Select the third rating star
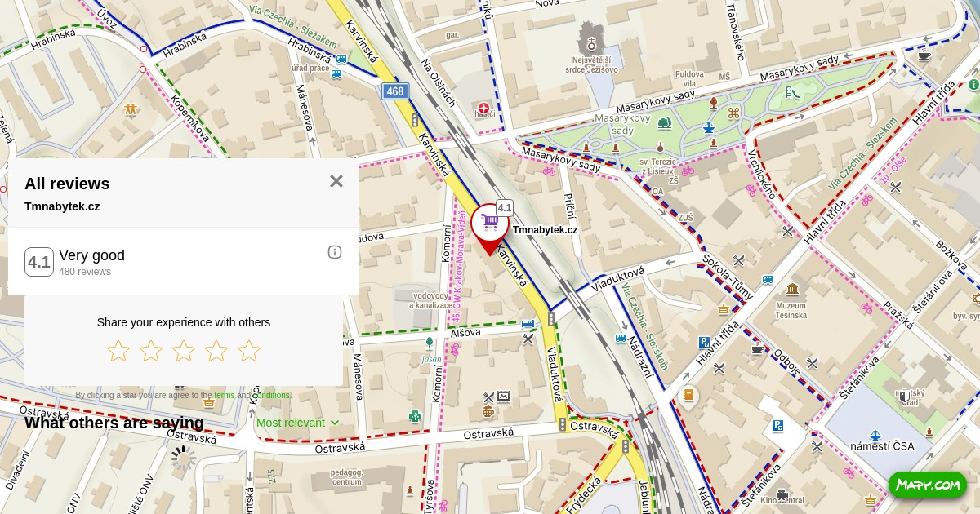Viewport: 980px width, 514px height. [184, 351]
